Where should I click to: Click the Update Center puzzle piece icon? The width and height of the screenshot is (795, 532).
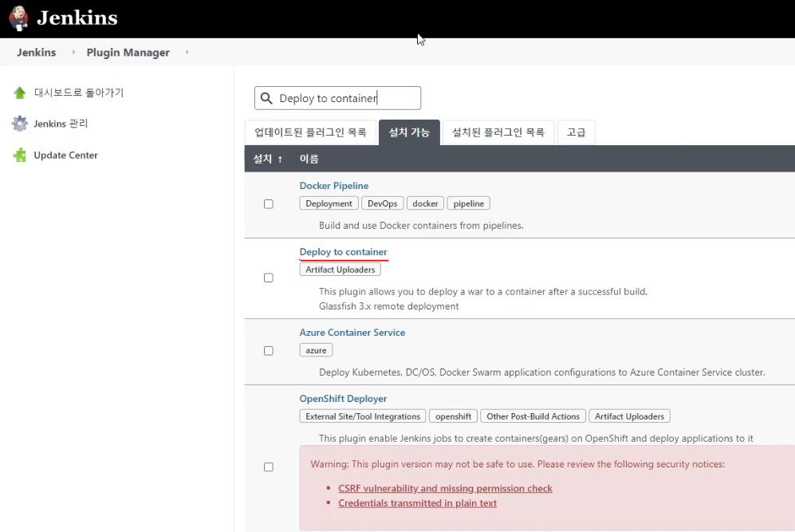[x=20, y=156]
